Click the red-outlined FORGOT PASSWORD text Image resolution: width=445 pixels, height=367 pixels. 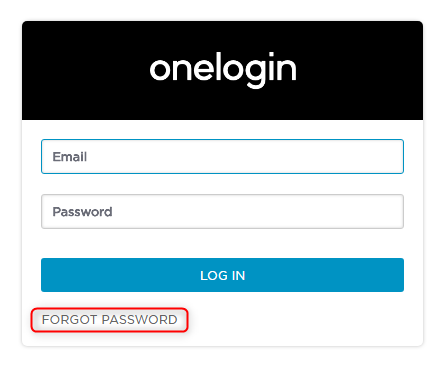coord(110,320)
